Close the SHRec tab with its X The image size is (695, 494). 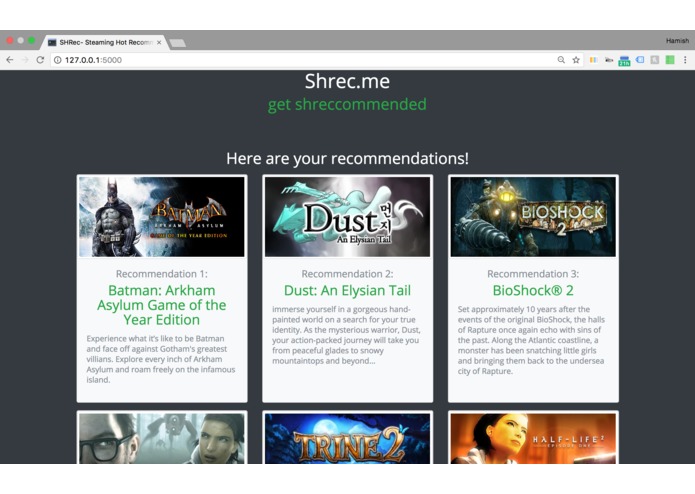[159, 43]
